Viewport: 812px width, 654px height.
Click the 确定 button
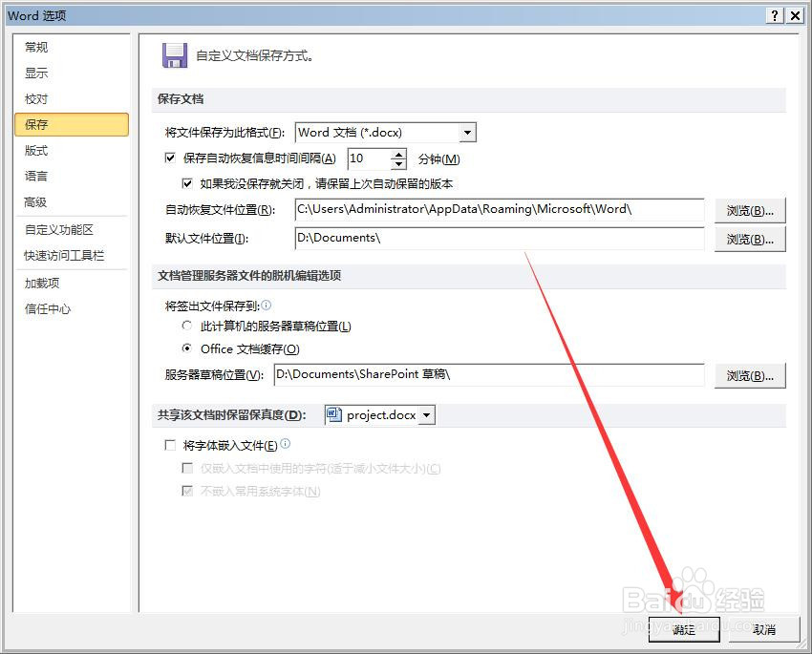684,629
